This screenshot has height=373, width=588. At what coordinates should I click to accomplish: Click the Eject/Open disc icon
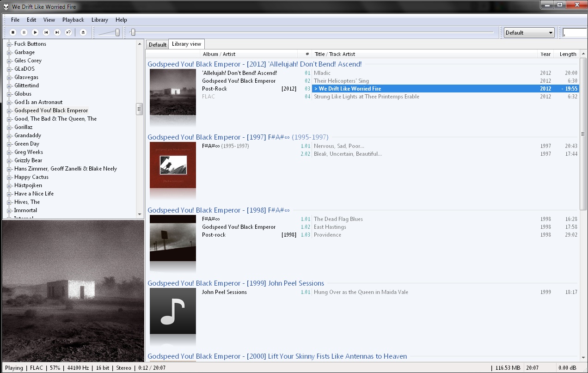pos(83,32)
